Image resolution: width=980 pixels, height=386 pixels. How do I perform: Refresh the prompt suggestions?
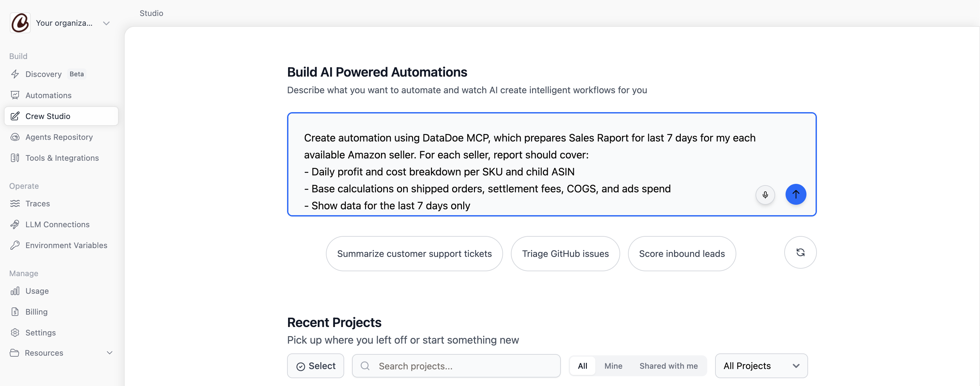click(x=801, y=253)
